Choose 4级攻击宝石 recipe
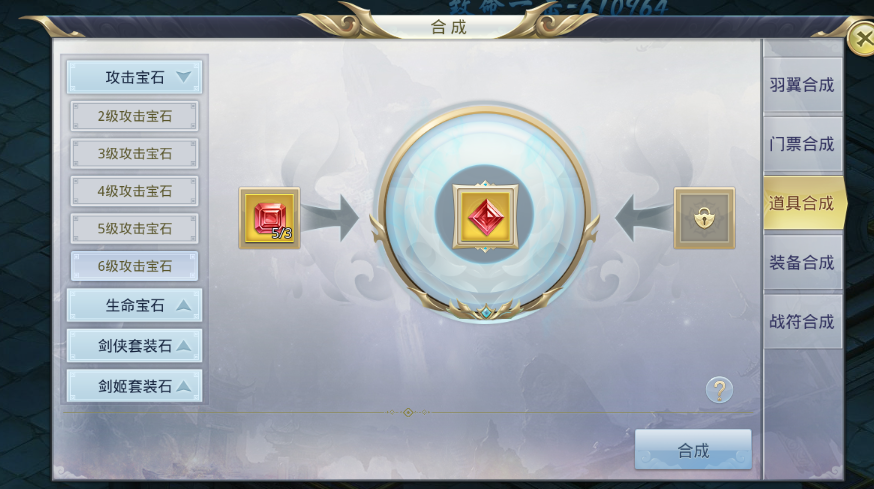 click(x=134, y=191)
